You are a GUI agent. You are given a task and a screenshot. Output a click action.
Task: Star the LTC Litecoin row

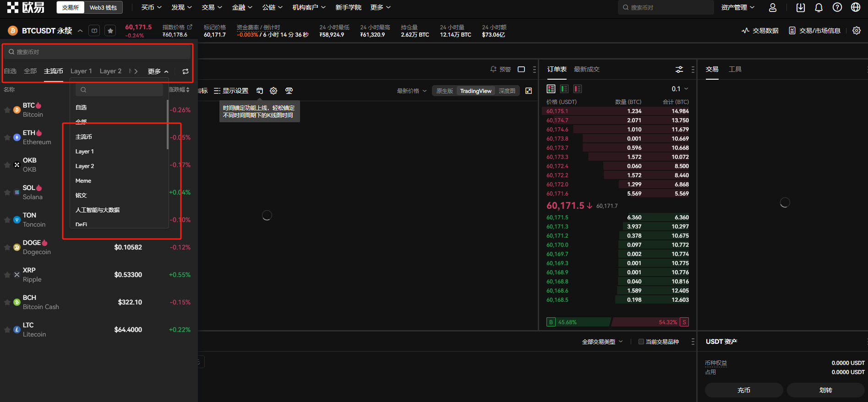pos(7,330)
